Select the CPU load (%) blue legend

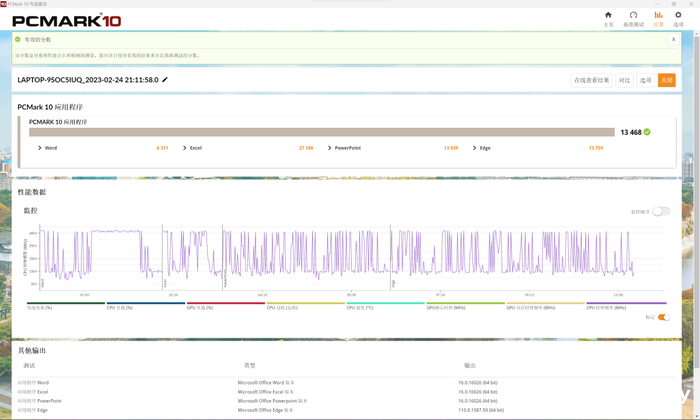click(146, 305)
